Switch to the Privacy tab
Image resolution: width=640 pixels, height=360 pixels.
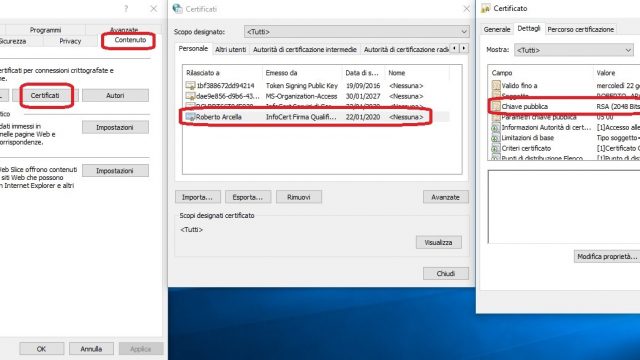pos(70,41)
